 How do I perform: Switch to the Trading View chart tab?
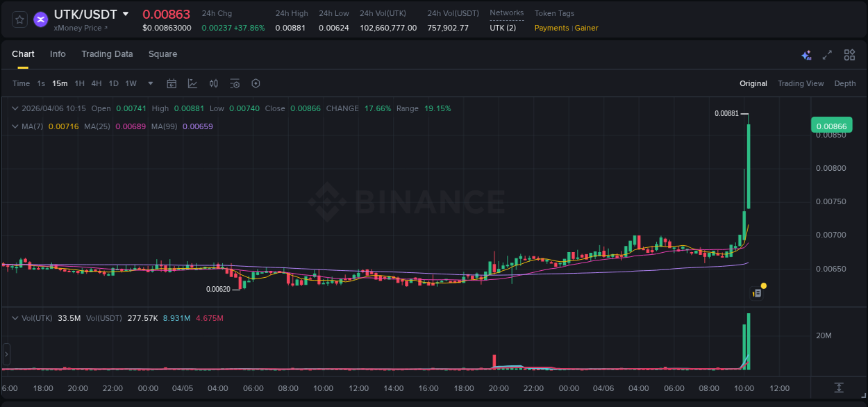pos(801,83)
